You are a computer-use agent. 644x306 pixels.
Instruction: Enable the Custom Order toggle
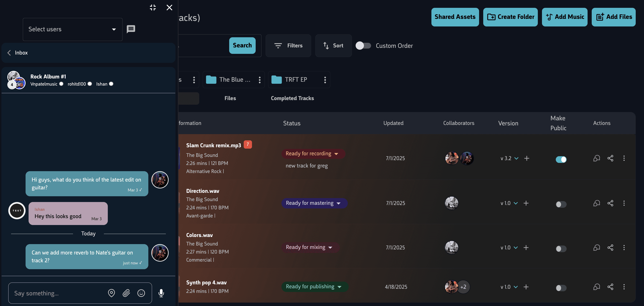coord(363,46)
